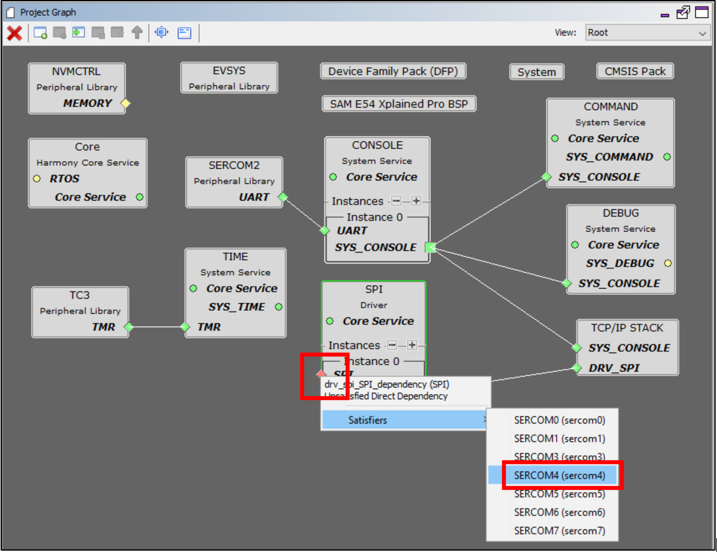Viewport: 717px width, 552px height.
Task: Click the TC3 block title
Action: (x=80, y=295)
